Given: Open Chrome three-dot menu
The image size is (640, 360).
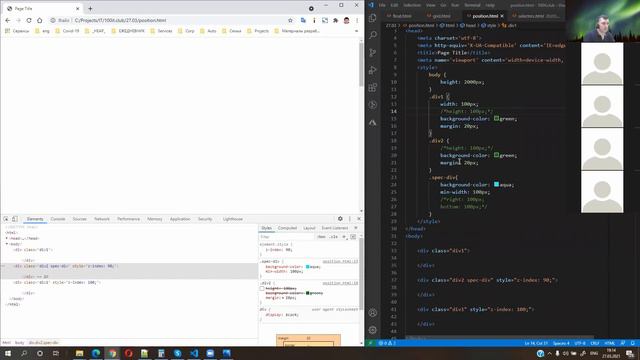Looking at the screenshot, I should (357, 20).
